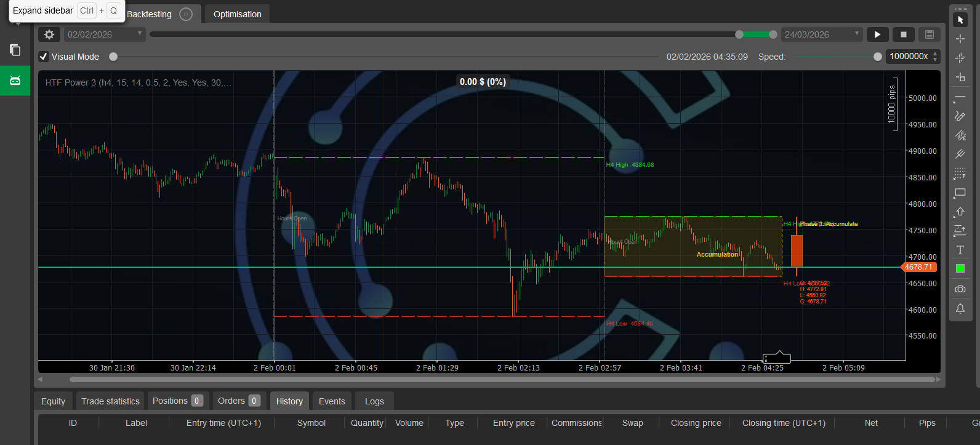Viewport: 980px width, 445px height.
Task: Increase speed with the 1000000x stepper arrows
Action: pyautogui.click(x=935, y=54)
